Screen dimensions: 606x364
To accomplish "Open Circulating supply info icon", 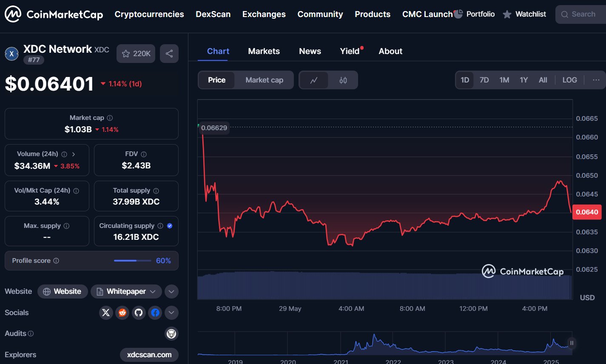I will tap(160, 226).
